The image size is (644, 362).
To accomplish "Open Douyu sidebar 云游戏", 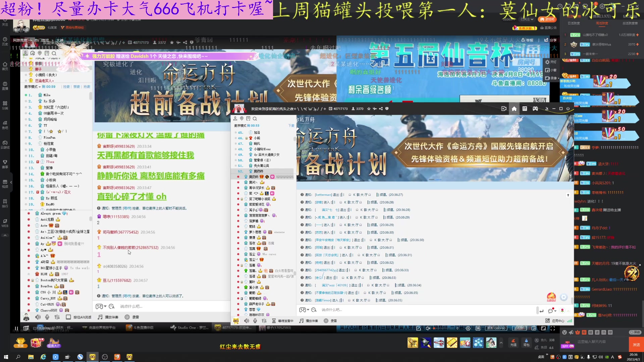I will pyautogui.click(x=5, y=144).
